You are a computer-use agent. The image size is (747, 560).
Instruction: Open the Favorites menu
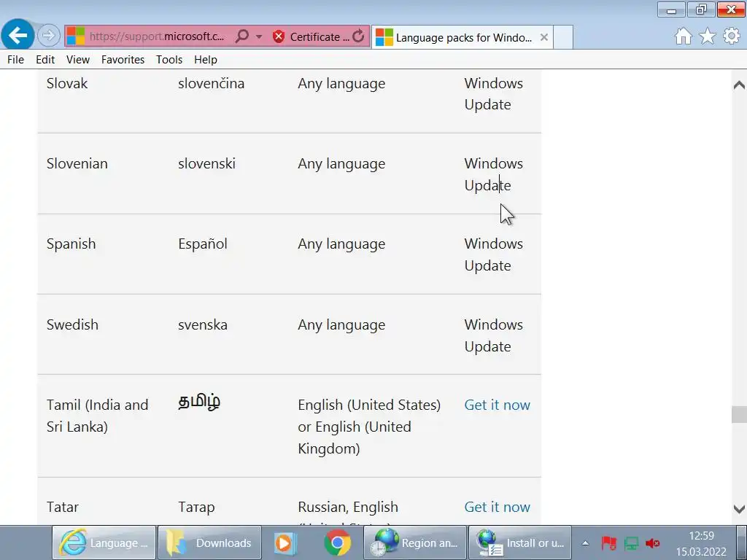[123, 60]
